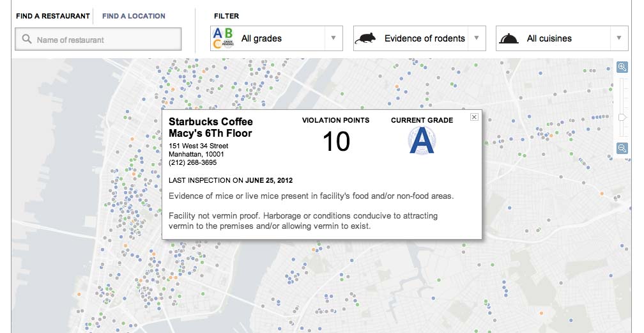Click the violation points value 10
The height and width of the screenshot is (333, 644).
pos(336,141)
